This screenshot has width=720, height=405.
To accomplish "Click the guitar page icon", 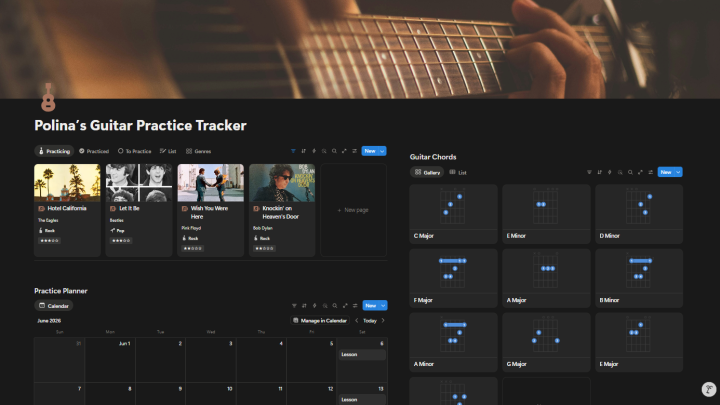I will [x=48, y=97].
